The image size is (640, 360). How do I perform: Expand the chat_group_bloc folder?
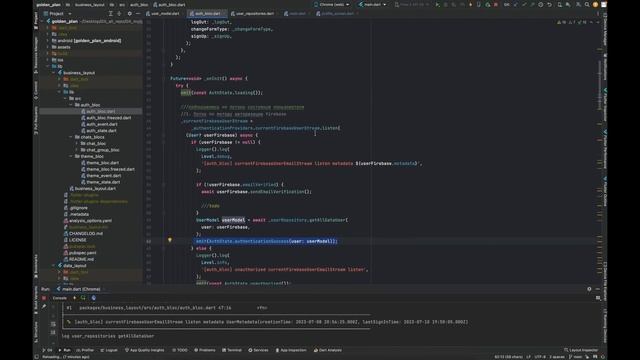point(76,150)
